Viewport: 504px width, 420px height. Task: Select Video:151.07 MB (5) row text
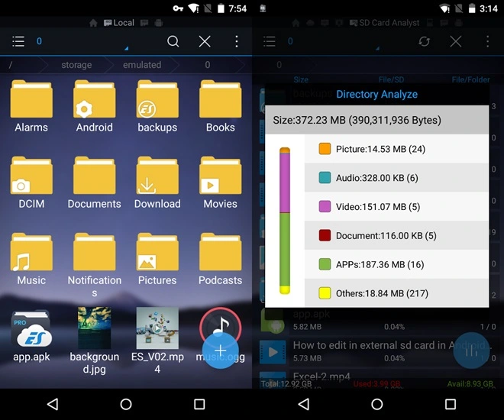(378, 207)
